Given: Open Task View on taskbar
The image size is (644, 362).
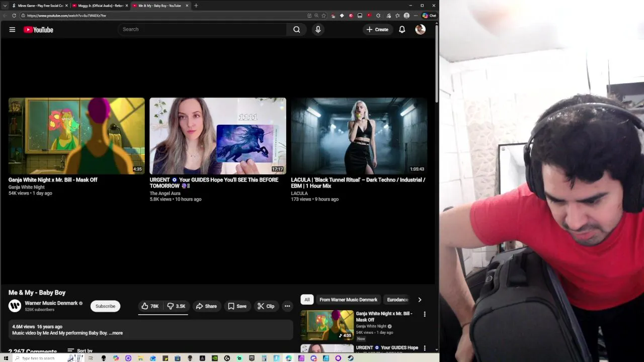Looking at the screenshot, I should click(x=91, y=358).
